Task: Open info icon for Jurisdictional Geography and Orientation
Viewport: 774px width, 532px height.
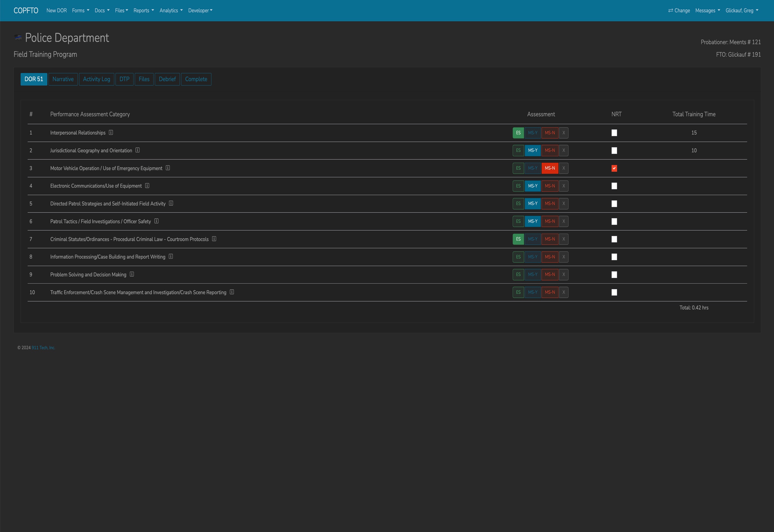Action: click(137, 150)
